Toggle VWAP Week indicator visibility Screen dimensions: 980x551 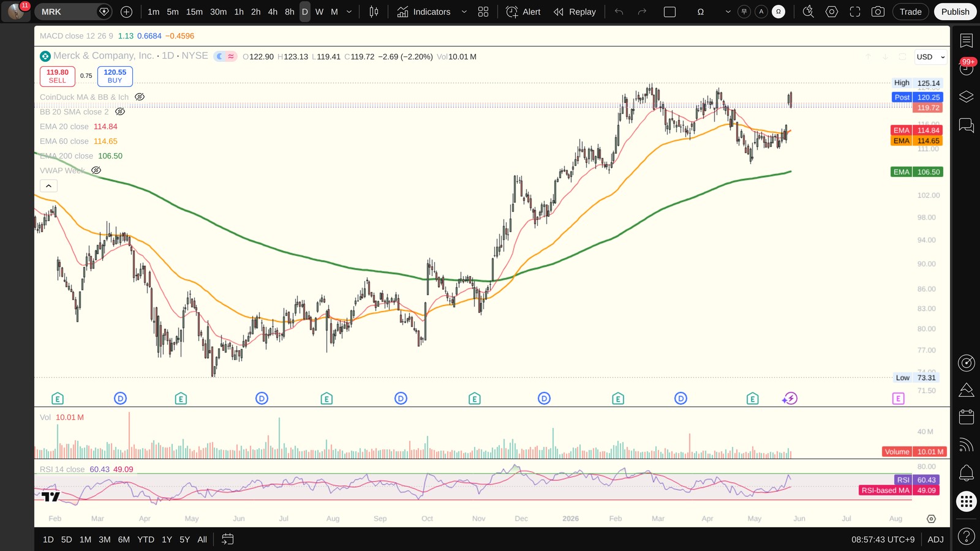coord(96,170)
